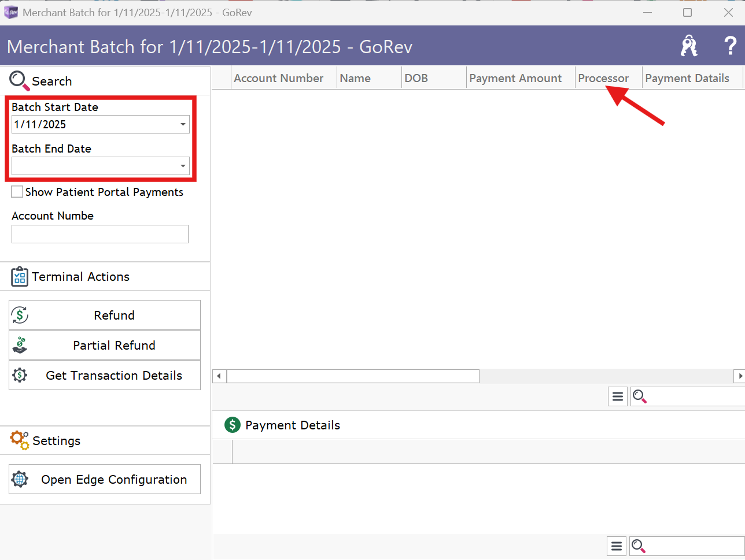Open the lower grid hamburger menu

click(x=617, y=546)
